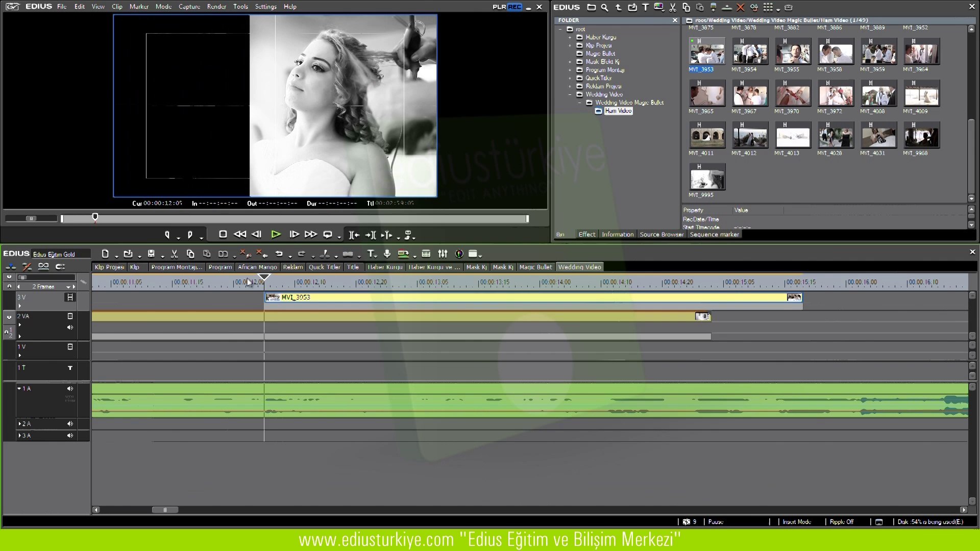
Task: Open the audio mixer icon
Action: 443,254
